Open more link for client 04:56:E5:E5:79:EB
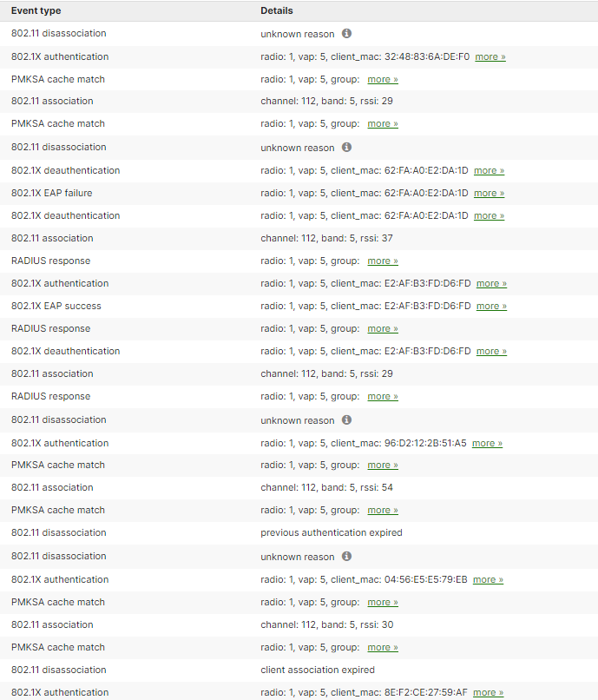 488,580
